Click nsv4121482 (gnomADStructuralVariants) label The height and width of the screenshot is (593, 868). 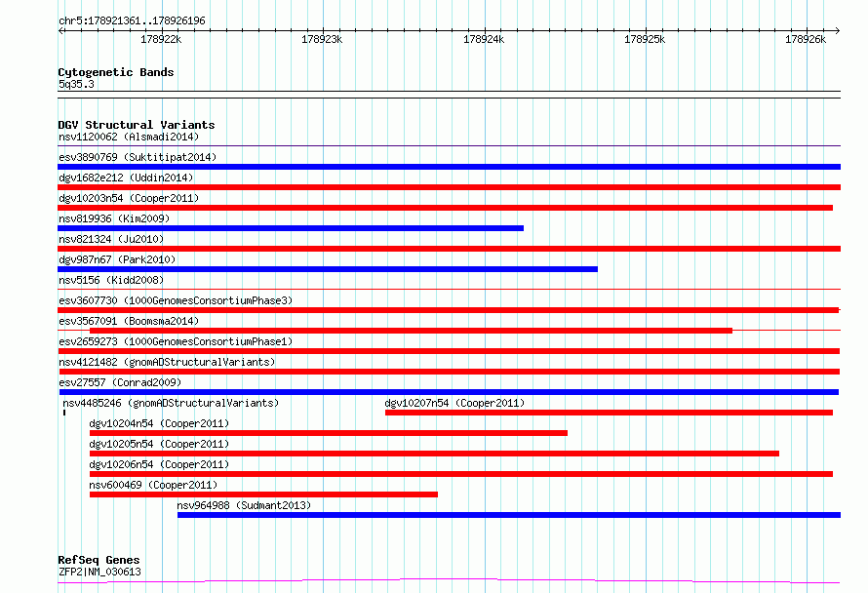(x=167, y=362)
